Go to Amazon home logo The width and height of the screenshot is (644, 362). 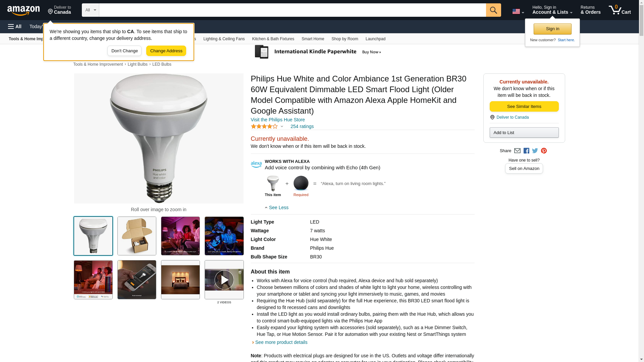tap(23, 10)
